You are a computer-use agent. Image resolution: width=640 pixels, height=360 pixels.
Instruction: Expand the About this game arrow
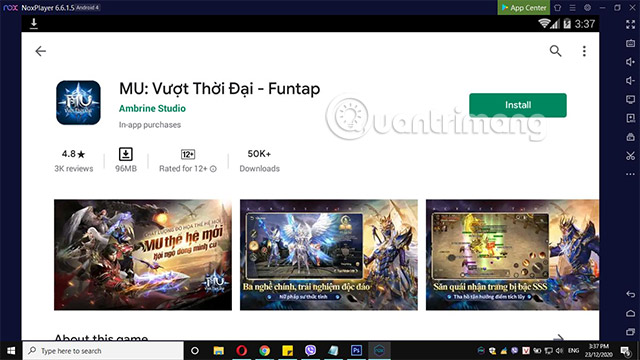(x=560, y=337)
